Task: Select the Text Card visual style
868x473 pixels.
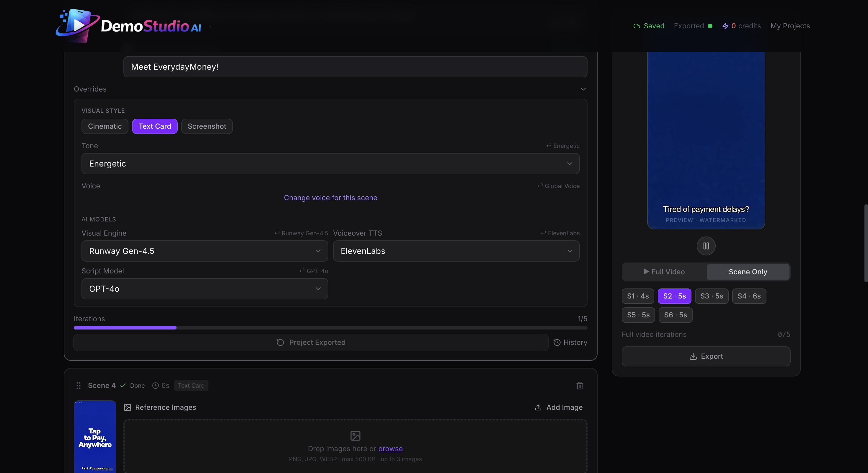Action: click(x=155, y=126)
